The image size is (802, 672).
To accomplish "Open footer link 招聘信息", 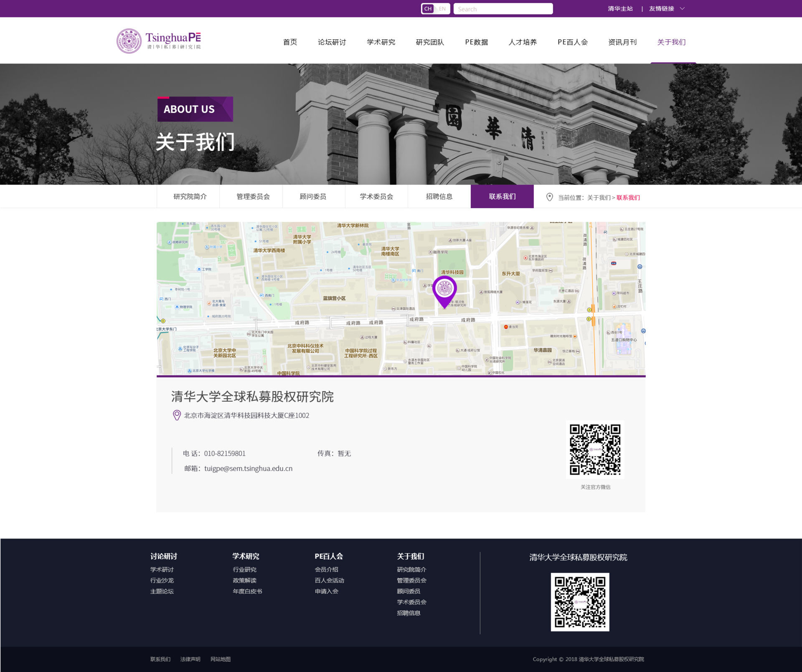I will (x=409, y=613).
